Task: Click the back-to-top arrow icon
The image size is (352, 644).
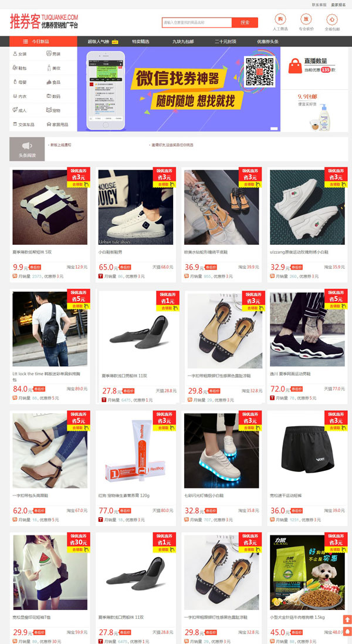Action: click(x=347, y=619)
